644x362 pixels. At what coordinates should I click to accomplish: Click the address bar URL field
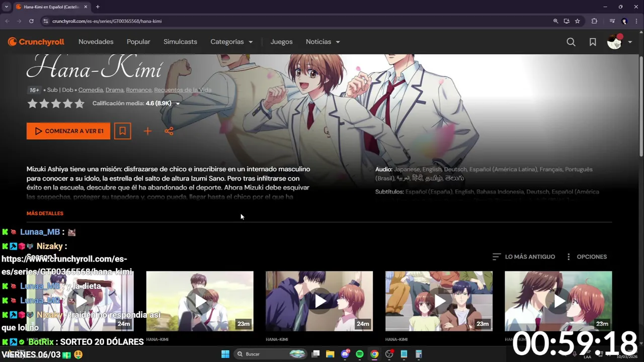click(297, 21)
